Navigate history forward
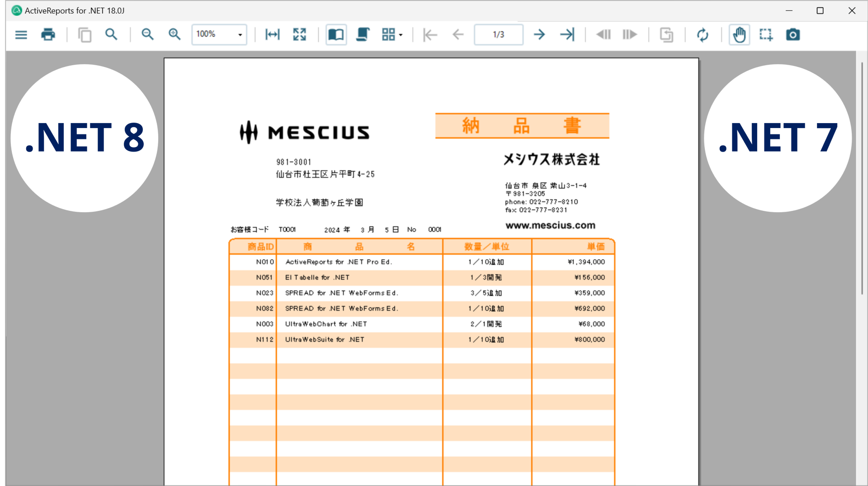The height and width of the screenshot is (486, 868). [630, 34]
